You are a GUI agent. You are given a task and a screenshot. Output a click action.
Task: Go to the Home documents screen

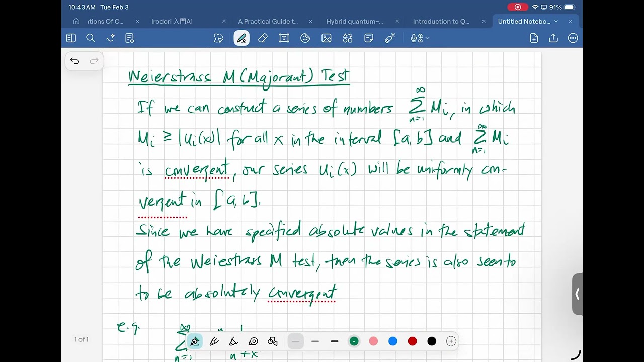[x=76, y=21]
